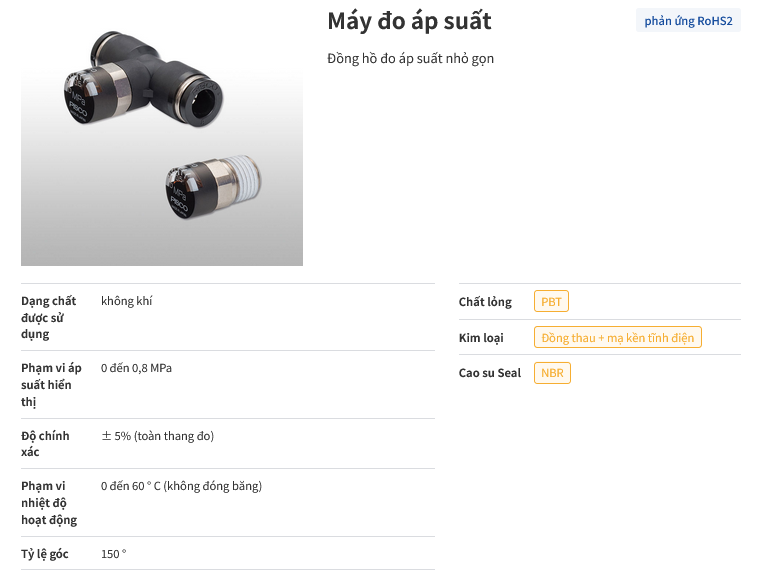
Task: Click the "Máy đo áp suất" product title
Action: coord(409,21)
